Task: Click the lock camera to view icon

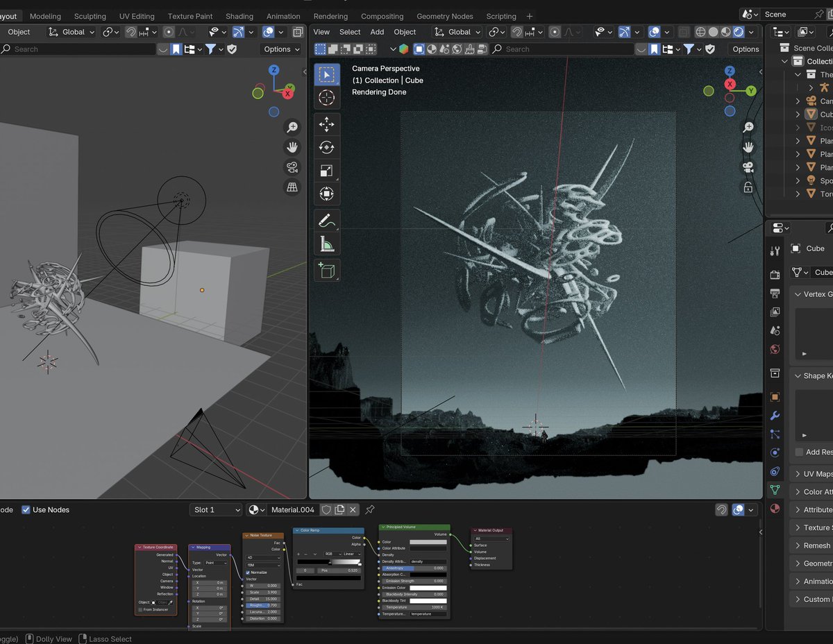Action: click(x=748, y=187)
